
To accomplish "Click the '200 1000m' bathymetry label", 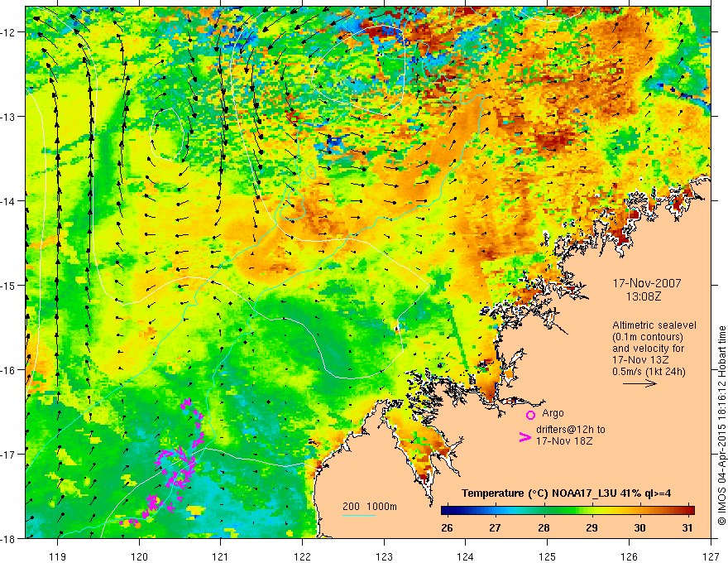I will [370, 507].
